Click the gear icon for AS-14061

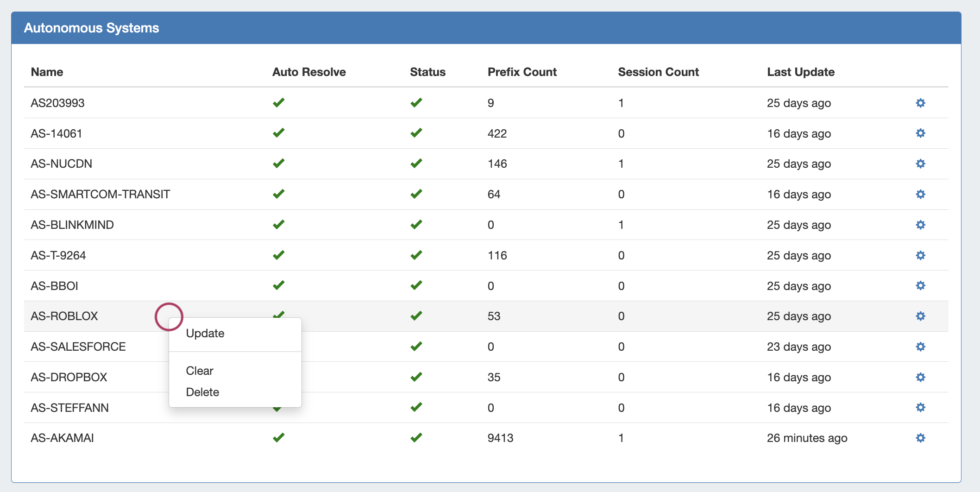tap(920, 133)
